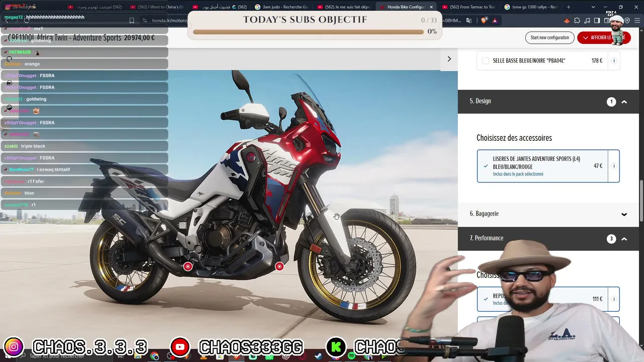Click the 'Choisissez des accessoires' Design heading
Screen dimensions: 644x362
click(514, 138)
